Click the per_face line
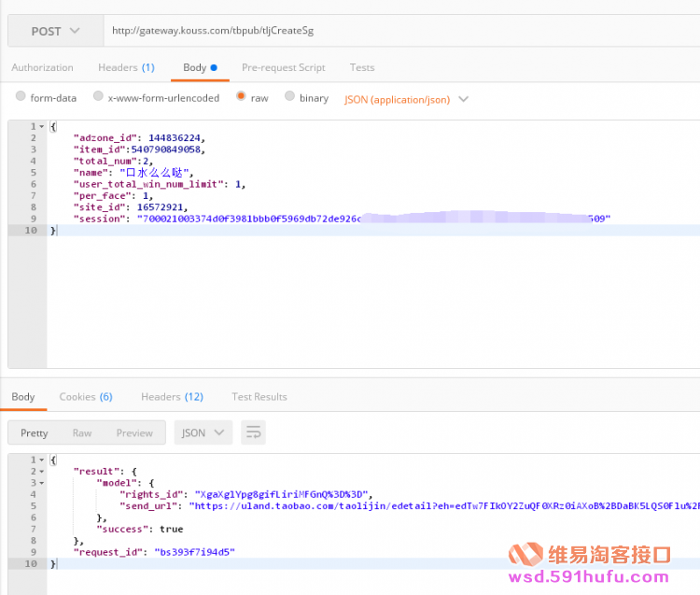Viewport: 700px width, 595px height. click(113, 196)
